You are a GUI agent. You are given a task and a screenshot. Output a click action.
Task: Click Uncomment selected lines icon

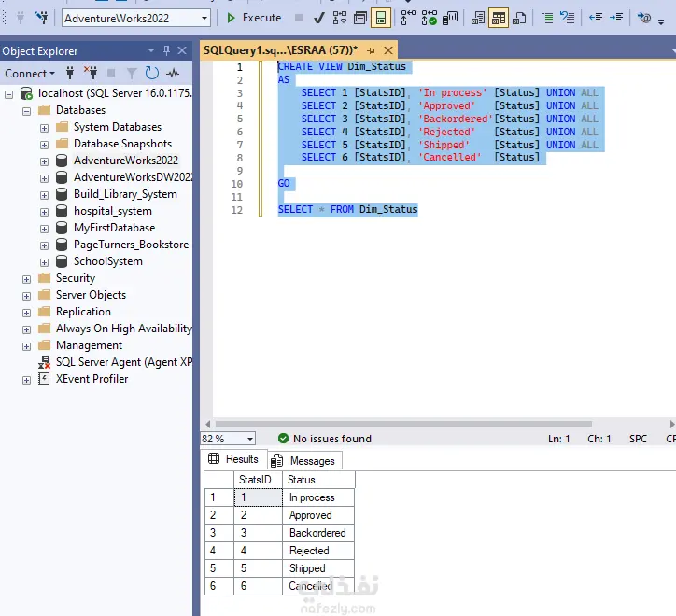point(568,18)
